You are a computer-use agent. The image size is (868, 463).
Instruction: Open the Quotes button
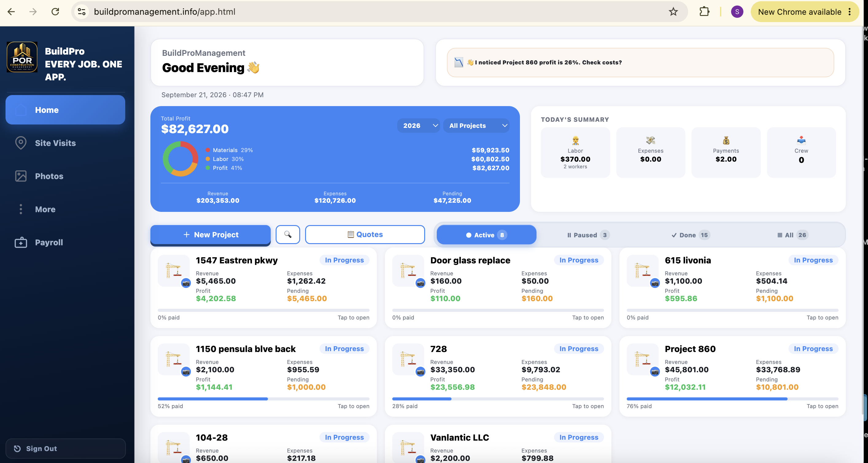tap(365, 234)
